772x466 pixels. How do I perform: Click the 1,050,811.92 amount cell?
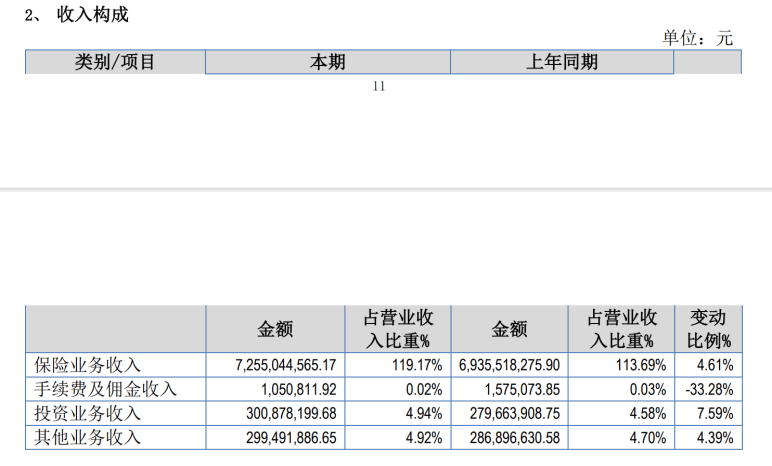coord(298,389)
